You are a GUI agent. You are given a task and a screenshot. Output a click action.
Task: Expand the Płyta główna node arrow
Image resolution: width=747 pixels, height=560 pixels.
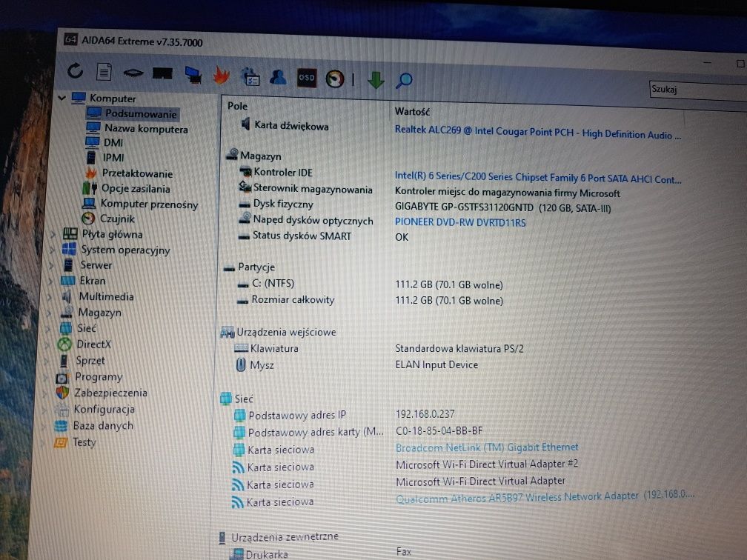(x=53, y=234)
